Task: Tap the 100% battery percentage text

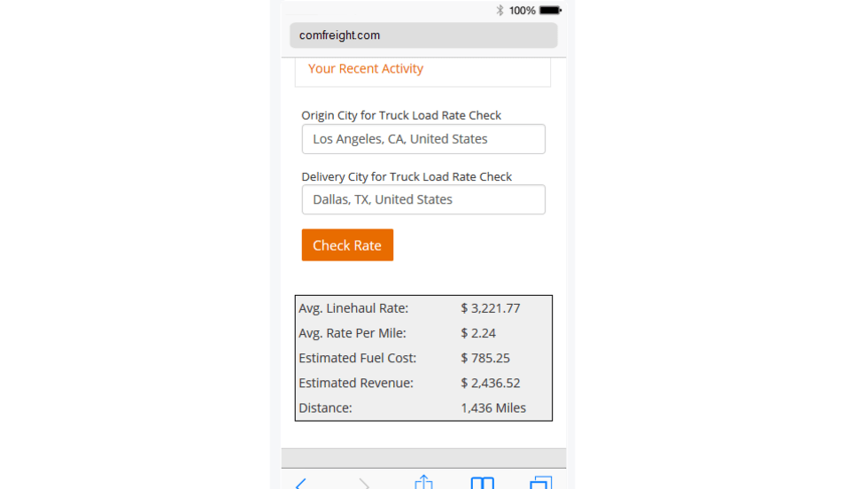Action: 522,11
